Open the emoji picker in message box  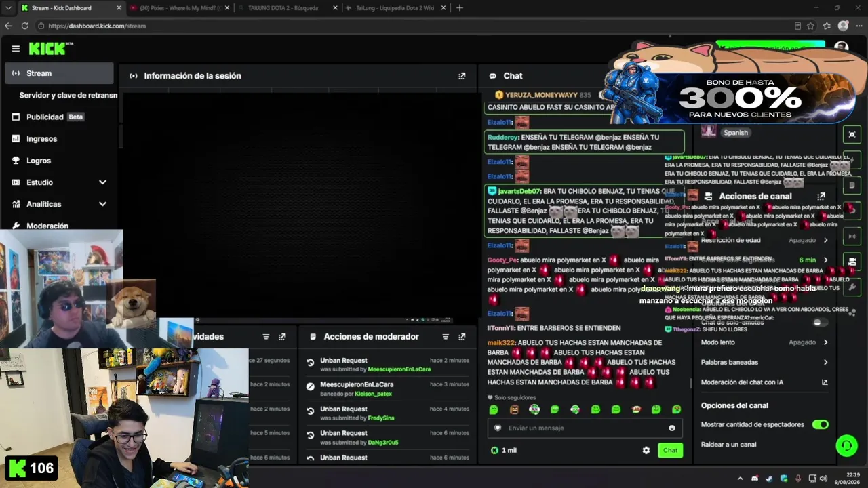pyautogui.click(x=672, y=428)
